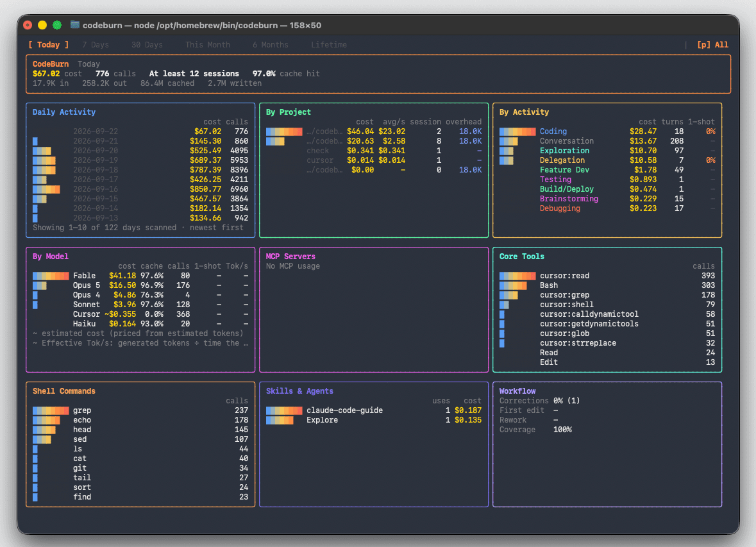Select the cursor:strreplace tool row

point(607,344)
